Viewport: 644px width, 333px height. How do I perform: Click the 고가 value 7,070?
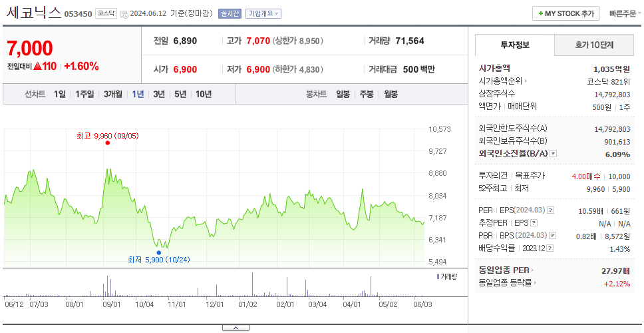tap(258, 41)
